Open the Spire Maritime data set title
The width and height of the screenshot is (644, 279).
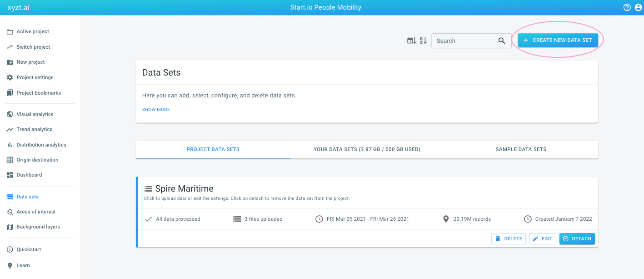pos(184,188)
